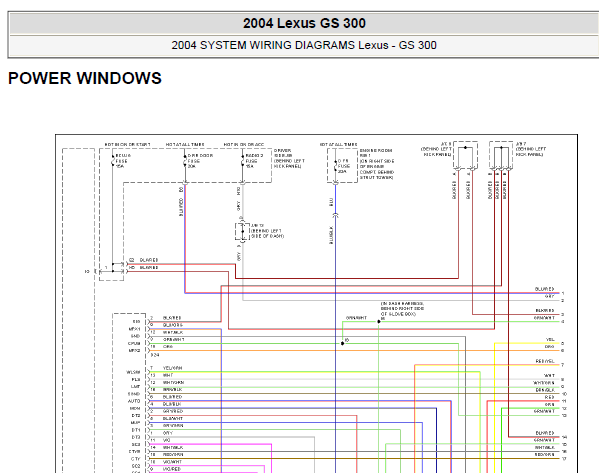
Task: Click the 'D FR FUSE 20A' label
Action: click(x=343, y=166)
